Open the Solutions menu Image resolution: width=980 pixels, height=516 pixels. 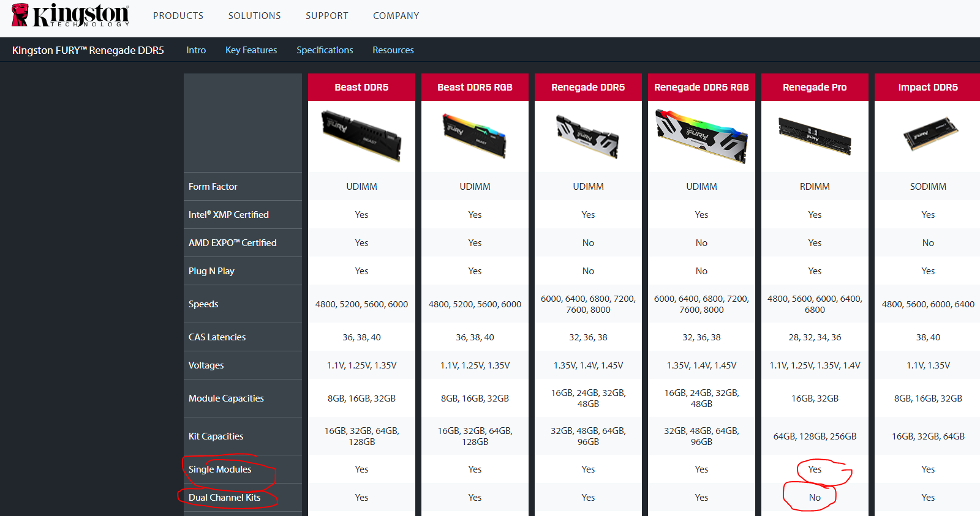[x=254, y=16]
